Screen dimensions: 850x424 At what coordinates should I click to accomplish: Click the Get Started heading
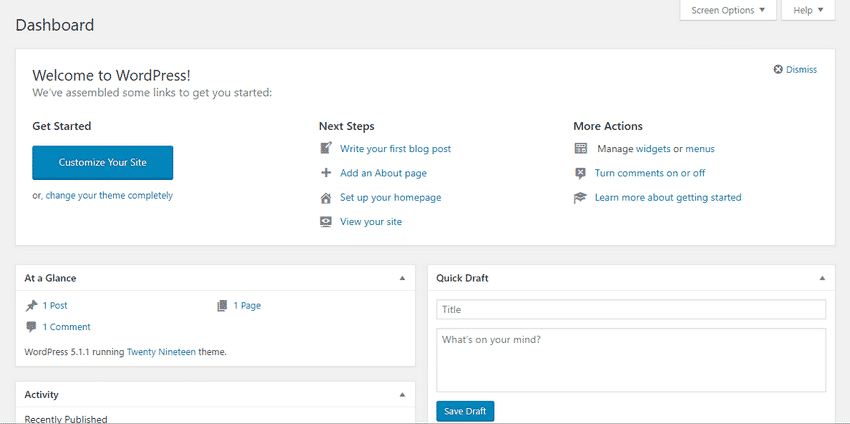tap(62, 126)
